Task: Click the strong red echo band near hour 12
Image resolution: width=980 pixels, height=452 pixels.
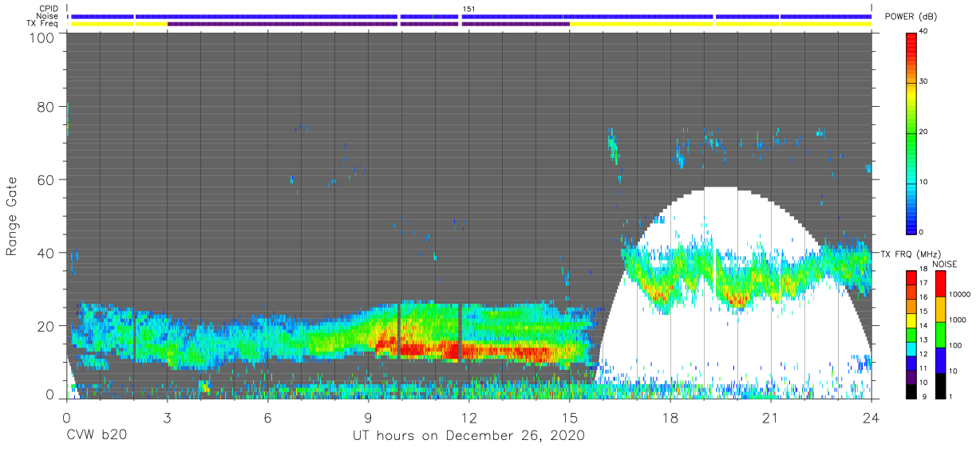Action: (469, 350)
